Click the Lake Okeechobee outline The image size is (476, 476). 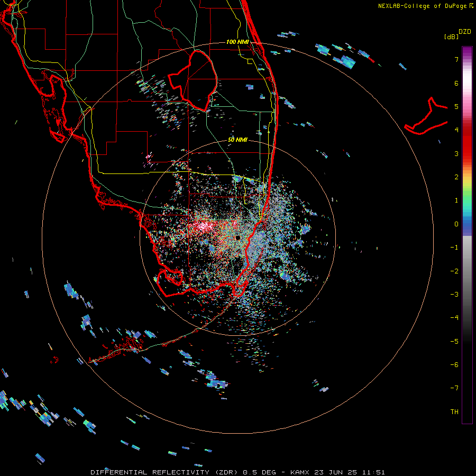(x=193, y=80)
